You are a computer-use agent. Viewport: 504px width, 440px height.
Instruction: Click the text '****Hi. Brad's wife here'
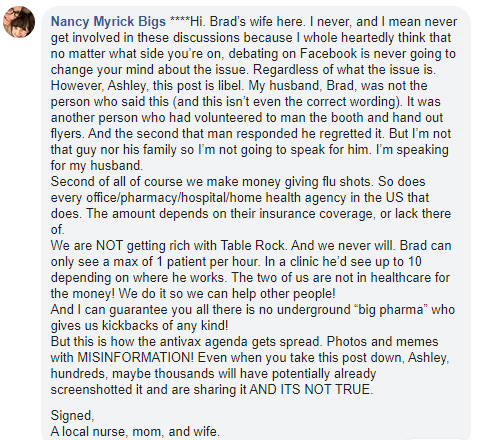coord(237,22)
